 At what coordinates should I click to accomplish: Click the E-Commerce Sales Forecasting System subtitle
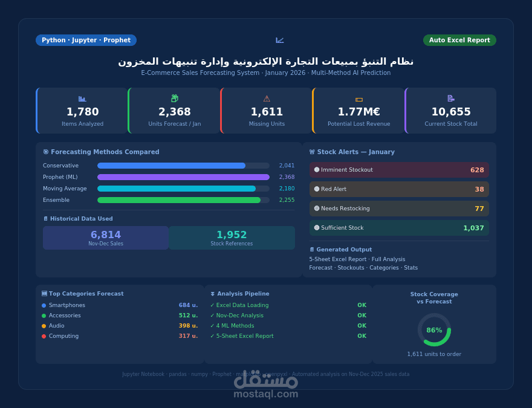click(265, 73)
